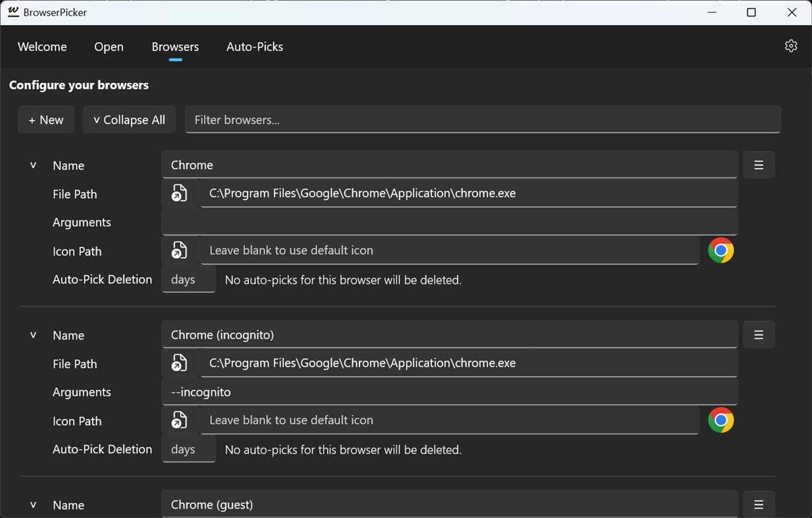Focus the Filter browsers search field
The image size is (812, 518).
(x=483, y=120)
